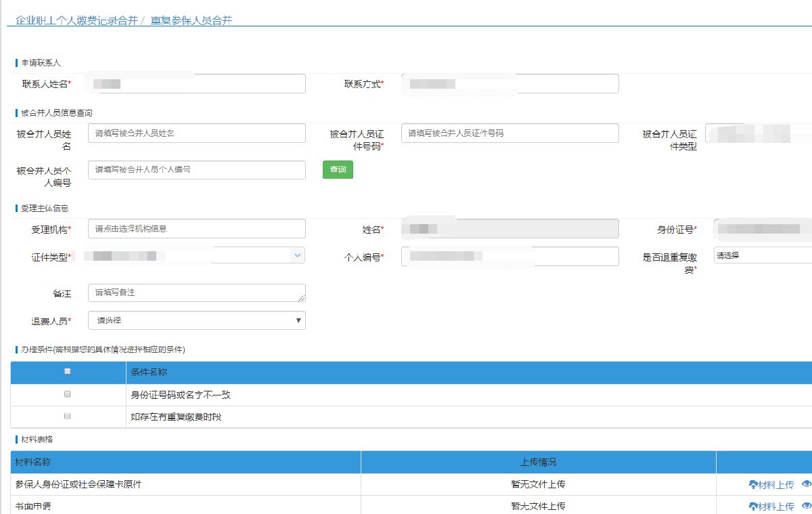812x514 pixels.
Task: Focus the 被合并人员个人编号 input field
Action: pos(196,170)
